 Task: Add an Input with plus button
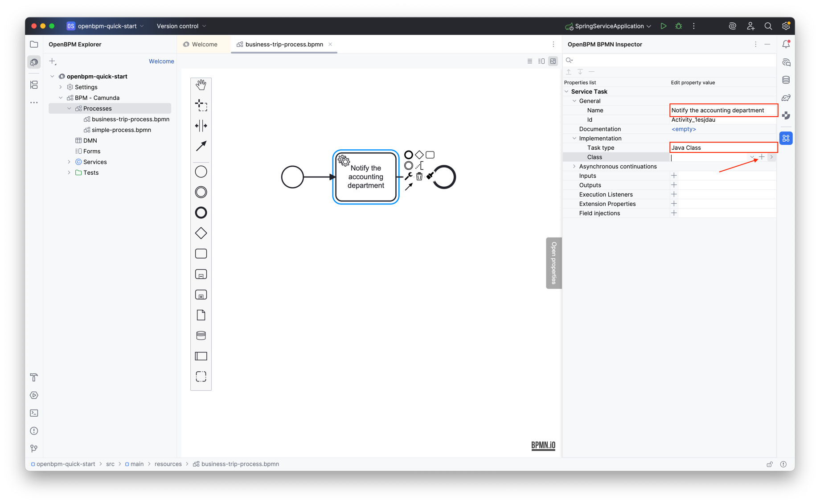tap(674, 176)
